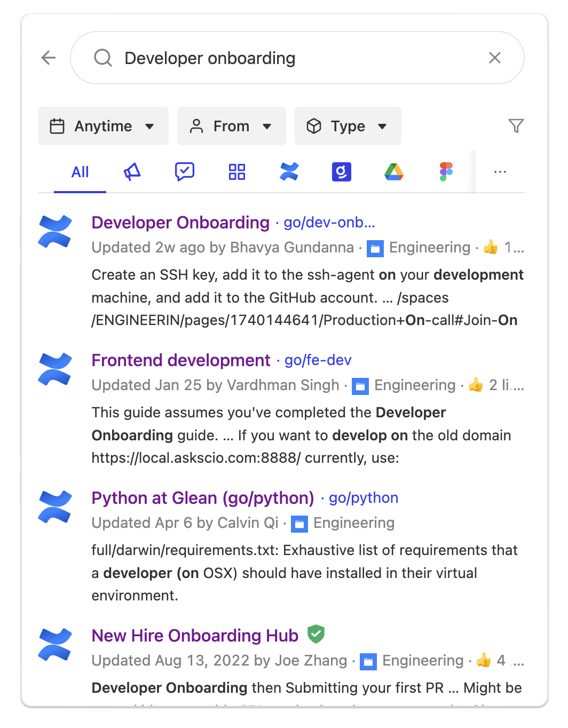The image size is (568, 728).
Task: Open the Python at Glean result
Action: 202,498
